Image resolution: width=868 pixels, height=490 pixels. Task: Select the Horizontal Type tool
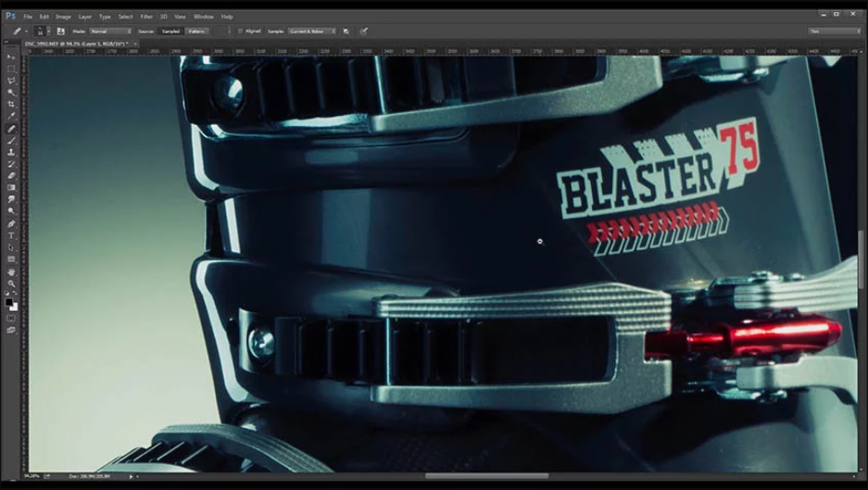click(x=11, y=236)
